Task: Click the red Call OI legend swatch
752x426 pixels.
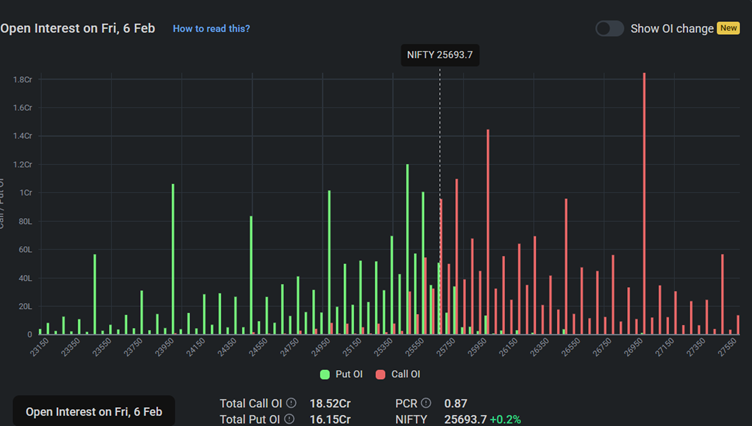Action: click(381, 374)
